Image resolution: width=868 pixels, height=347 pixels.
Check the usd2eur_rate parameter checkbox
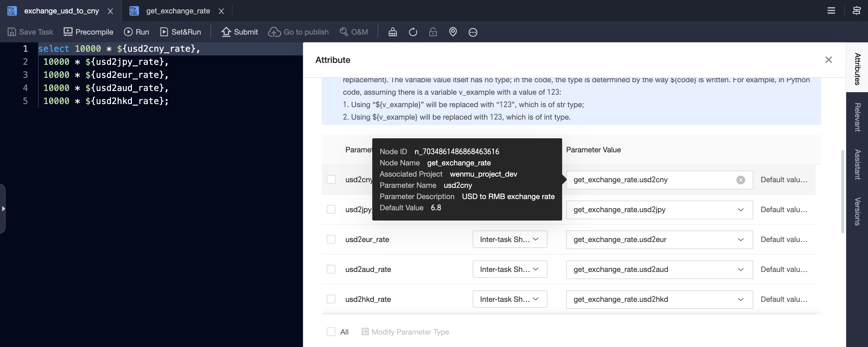point(331,239)
